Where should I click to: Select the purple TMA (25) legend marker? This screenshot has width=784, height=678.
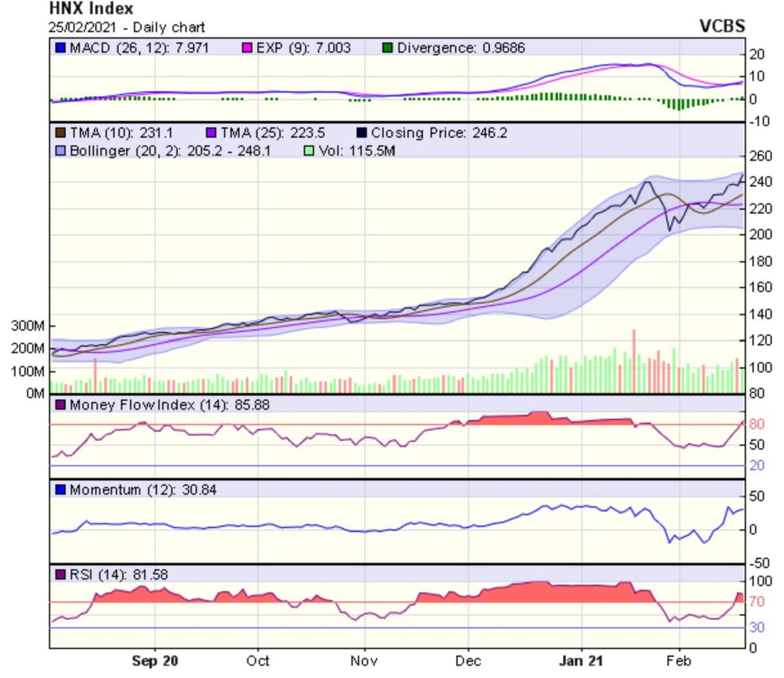point(211,133)
